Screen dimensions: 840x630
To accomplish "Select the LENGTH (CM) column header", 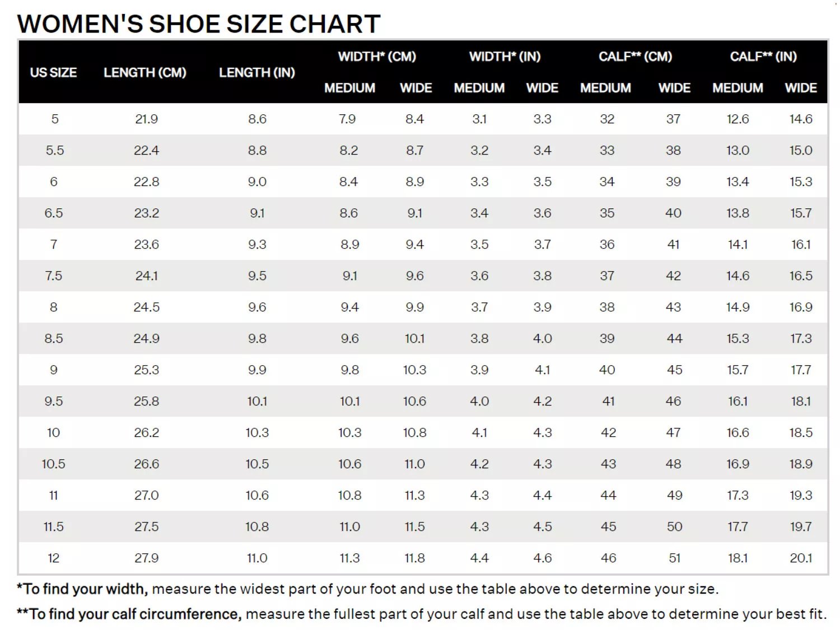I will pos(145,72).
